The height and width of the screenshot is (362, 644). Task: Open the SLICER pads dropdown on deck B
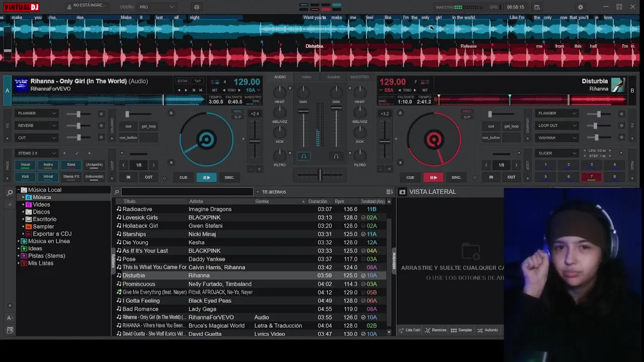[x=557, y=153]
